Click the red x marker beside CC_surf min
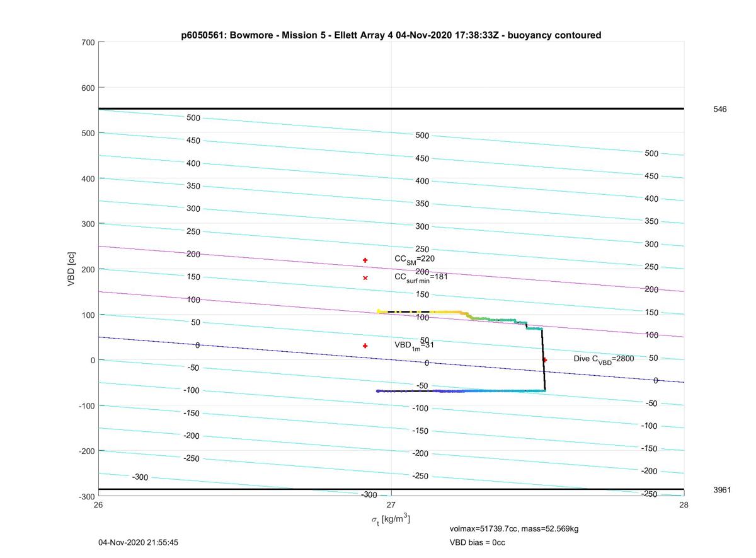756x558 pixels. point(365,278)
